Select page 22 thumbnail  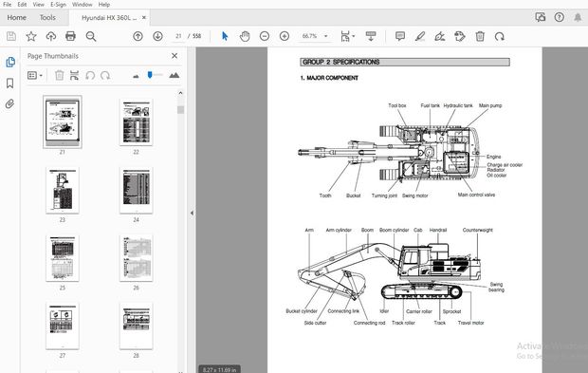tap(137, 121)
